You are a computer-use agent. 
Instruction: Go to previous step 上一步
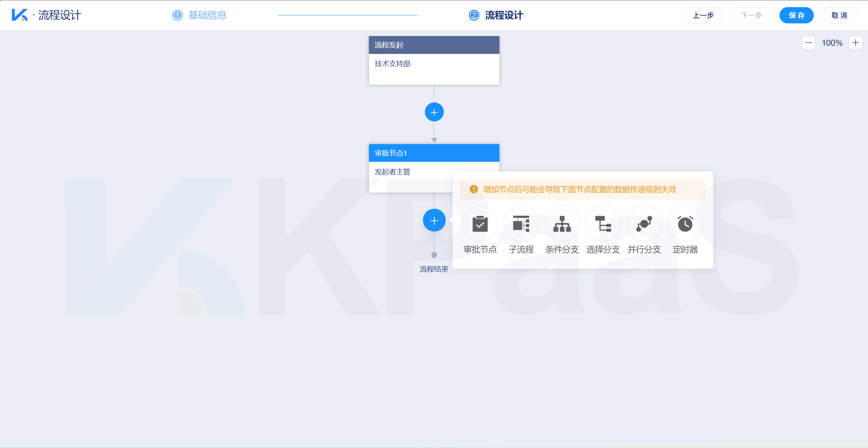coord(703,15)
